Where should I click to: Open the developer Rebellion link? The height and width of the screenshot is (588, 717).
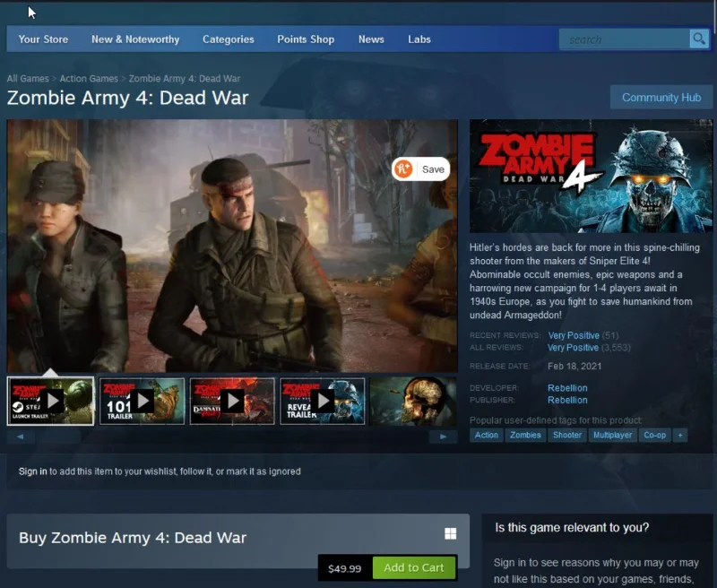point(567,388)
